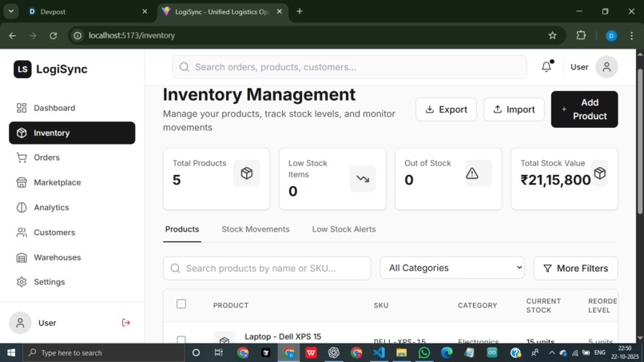Open Customers in the sidebar
644x362 pixels.
tap(72, 233)
